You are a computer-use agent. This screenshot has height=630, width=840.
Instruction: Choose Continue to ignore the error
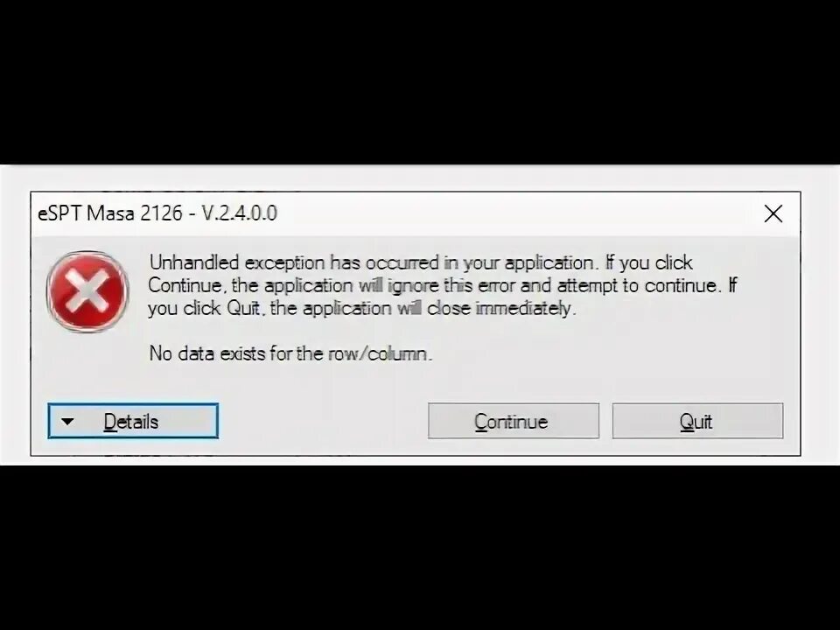point(514,421)
